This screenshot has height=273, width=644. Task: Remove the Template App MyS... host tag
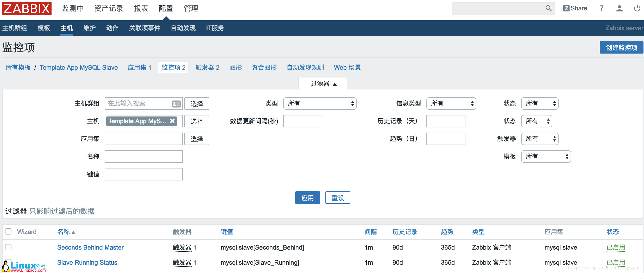(172, 121)
